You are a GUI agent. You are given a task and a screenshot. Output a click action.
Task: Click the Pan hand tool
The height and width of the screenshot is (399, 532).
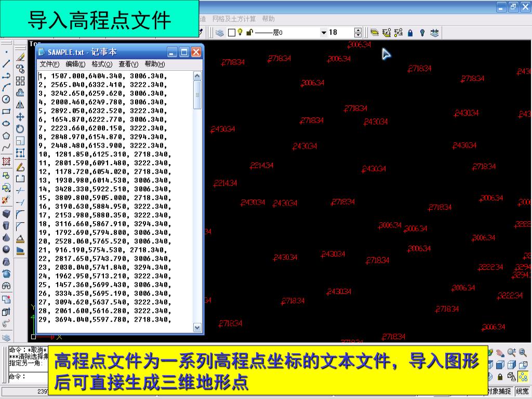pyautogui.click(x=500, y=353)
